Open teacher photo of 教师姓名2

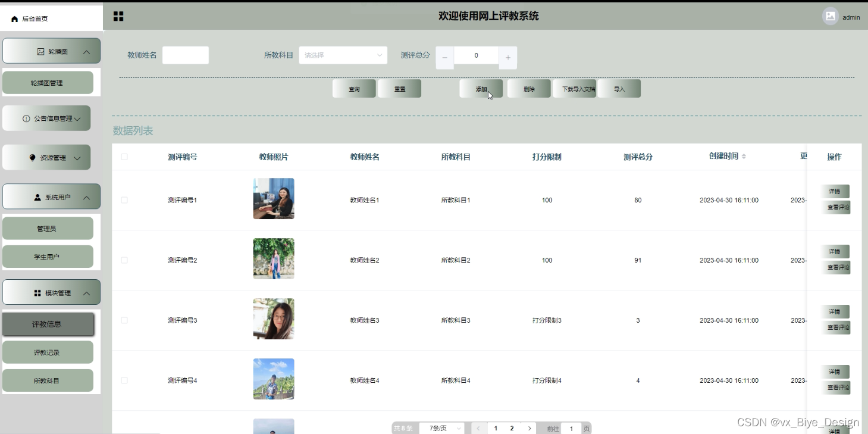[274, 259]
